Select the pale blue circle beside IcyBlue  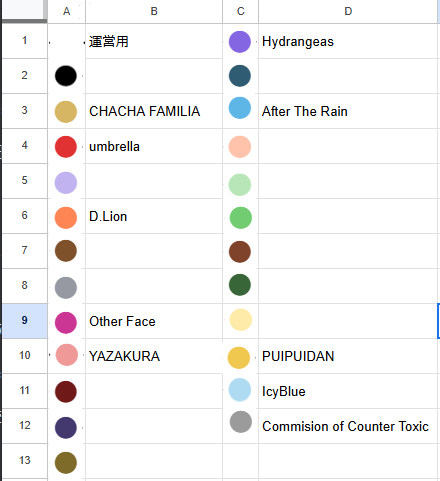click(240, 390)
